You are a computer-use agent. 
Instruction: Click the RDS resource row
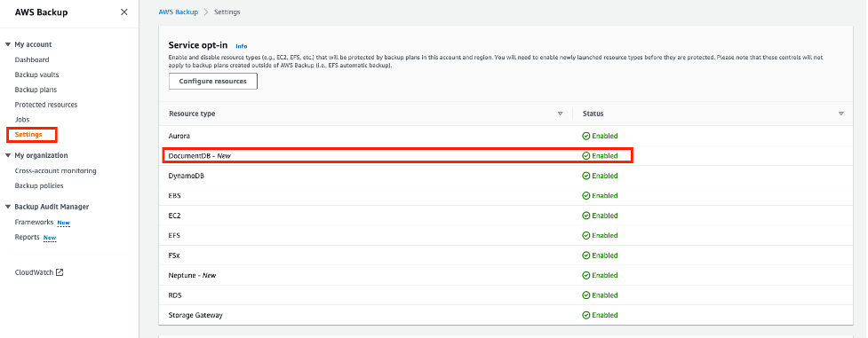[506, 295]
